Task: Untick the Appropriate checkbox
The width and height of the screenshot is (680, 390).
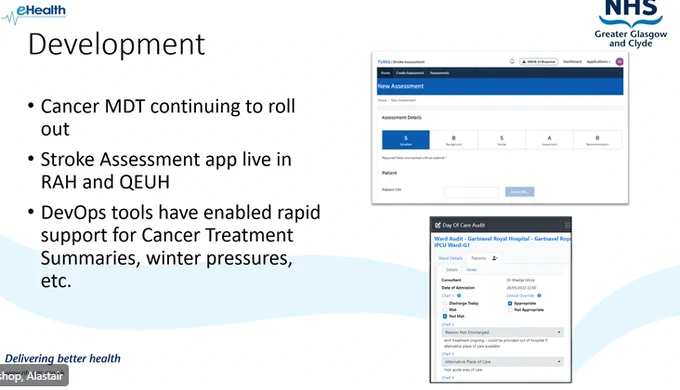Action: pyautogui.click(x=510, y=303)
